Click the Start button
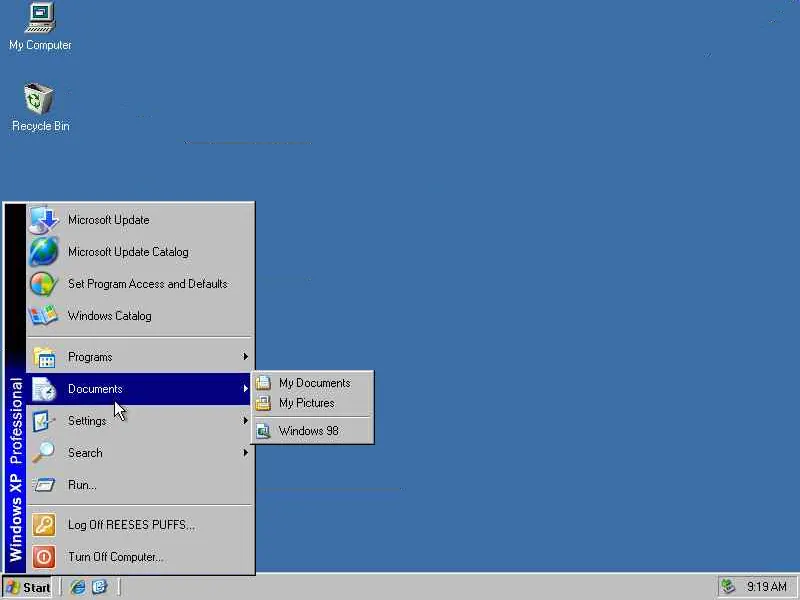 [28, 587]
